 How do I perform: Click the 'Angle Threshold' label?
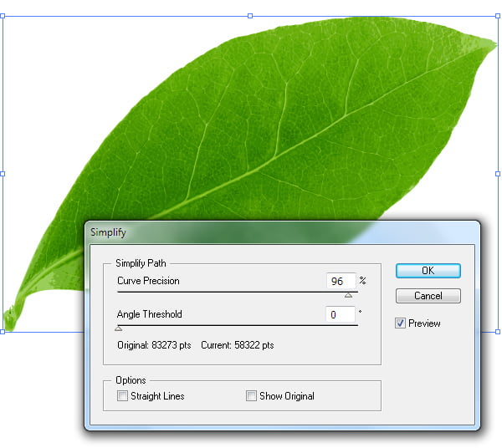pyautogui.click(x=149, y=314)
